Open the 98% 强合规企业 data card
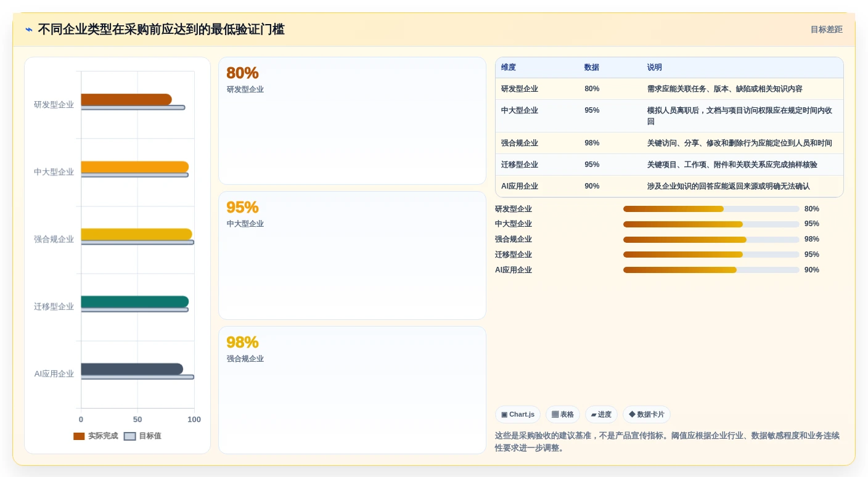 pos(352,390)
